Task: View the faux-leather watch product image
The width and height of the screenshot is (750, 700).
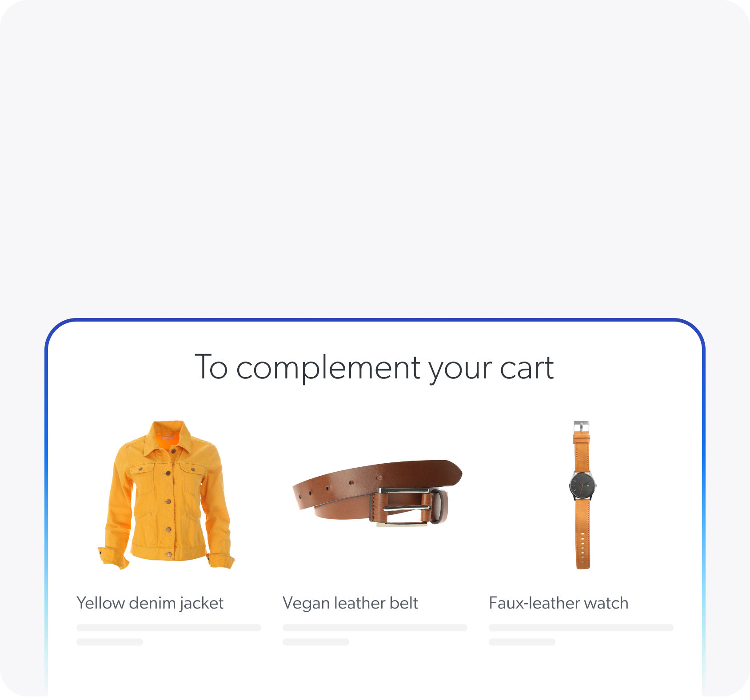Action: 582,495
